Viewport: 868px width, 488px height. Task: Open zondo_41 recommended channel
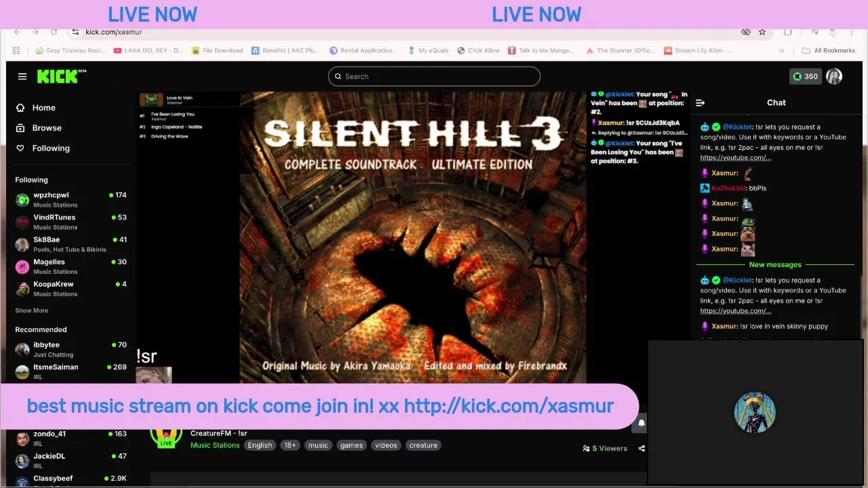71,439
